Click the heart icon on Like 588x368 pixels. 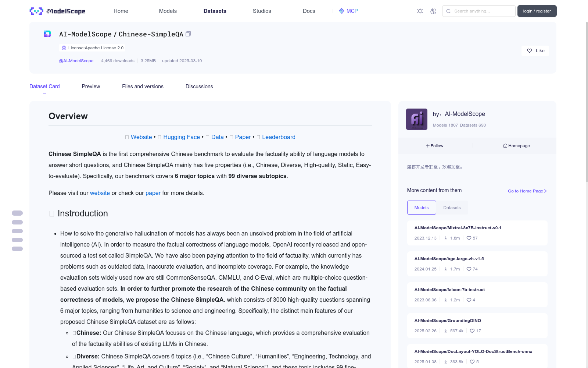(x=530, y=51)
